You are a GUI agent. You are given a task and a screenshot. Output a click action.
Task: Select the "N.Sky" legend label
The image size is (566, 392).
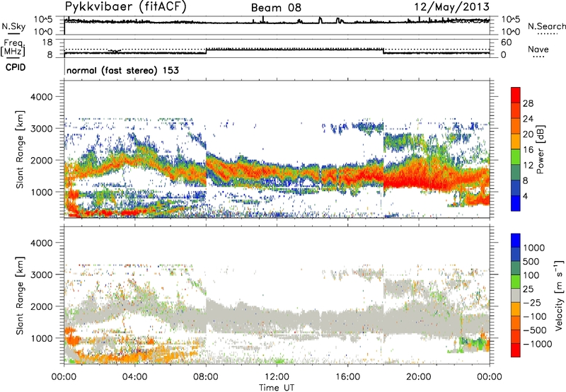coord(13,26)
